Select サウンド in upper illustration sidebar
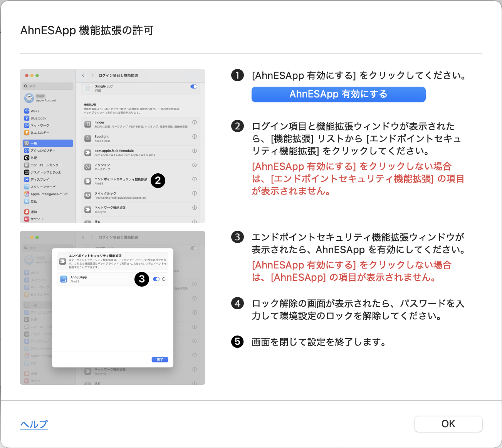Image resolution: width=502 pixels, height=448 pixels. [48, 219]
